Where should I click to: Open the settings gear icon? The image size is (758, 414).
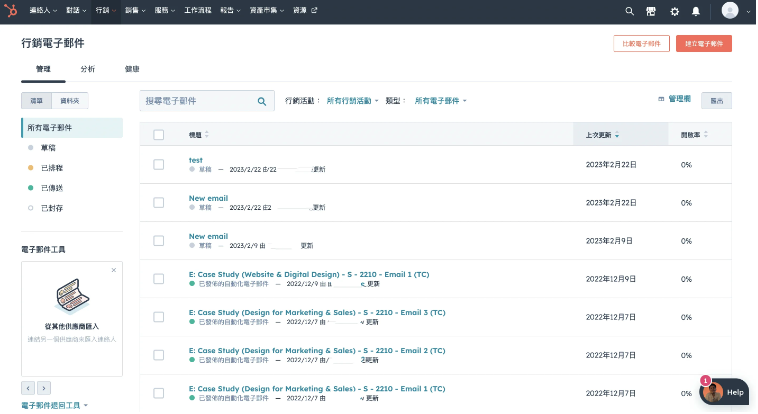tap(674, 11)
